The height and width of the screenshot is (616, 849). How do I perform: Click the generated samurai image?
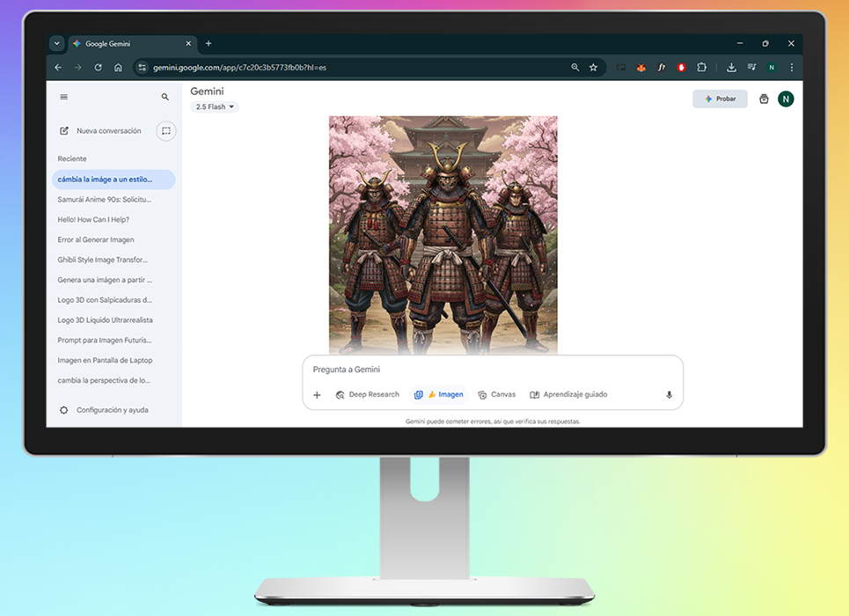point(443,233)
